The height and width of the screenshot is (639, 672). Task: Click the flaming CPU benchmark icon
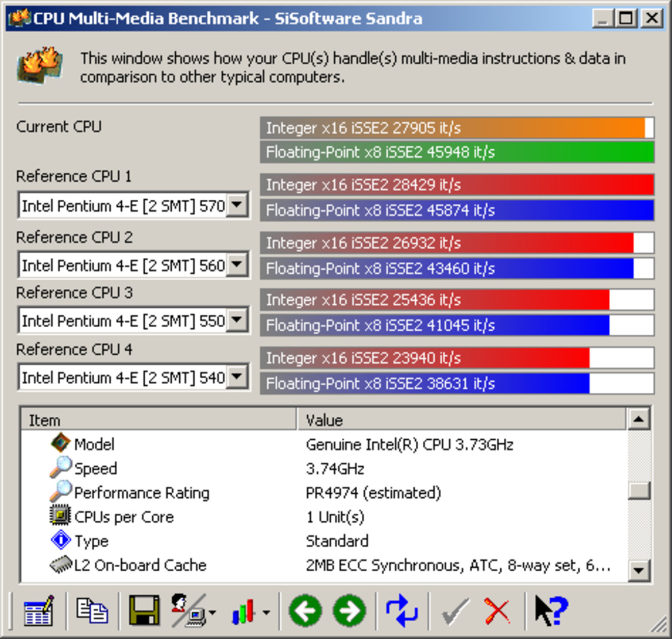point(40,65)
